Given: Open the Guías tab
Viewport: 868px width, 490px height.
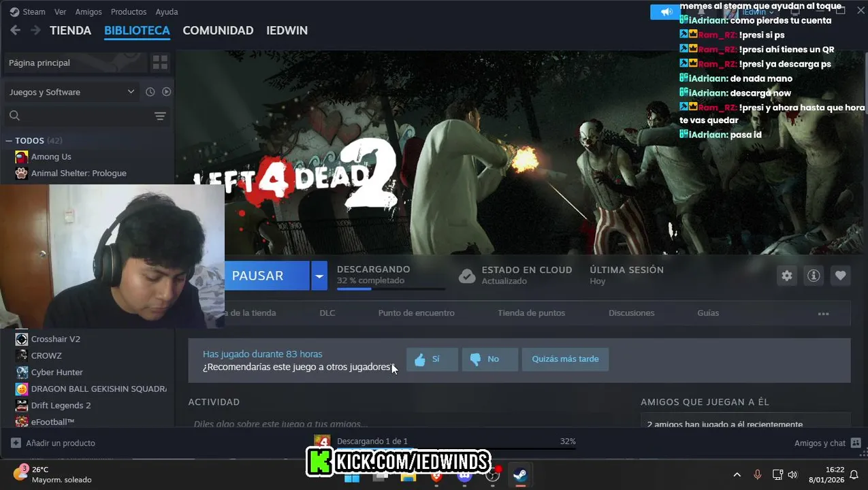Looking at the screenshot, I should [x=708, y=313].
